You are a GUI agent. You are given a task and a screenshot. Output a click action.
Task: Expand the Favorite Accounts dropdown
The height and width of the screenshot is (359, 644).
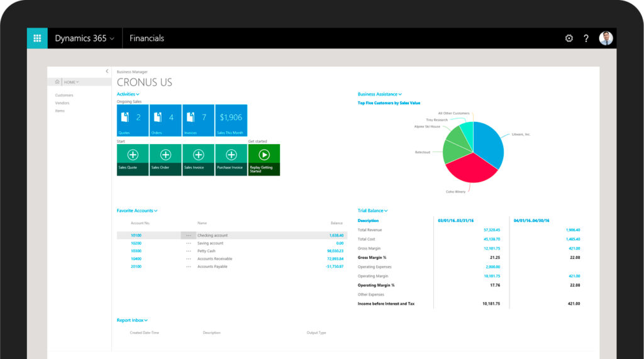tap(137, 211)
